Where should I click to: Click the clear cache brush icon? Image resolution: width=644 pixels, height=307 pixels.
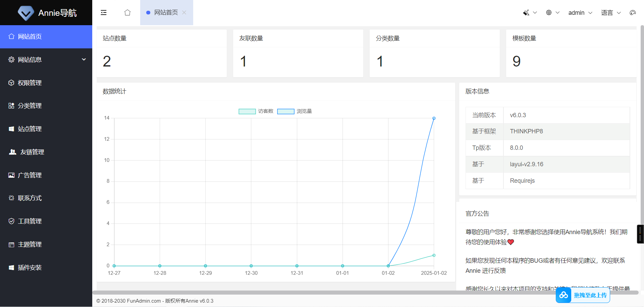tap(526, 12)
